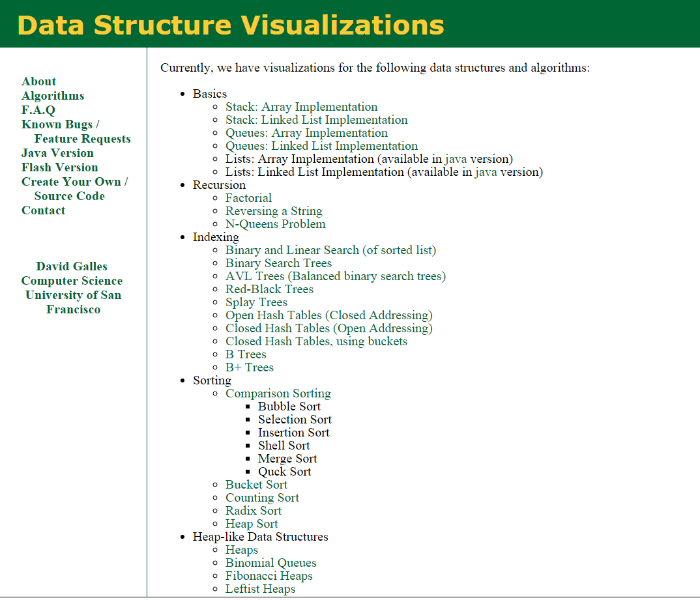Open the Heap Sort visualization

click(x=251, y=523)
